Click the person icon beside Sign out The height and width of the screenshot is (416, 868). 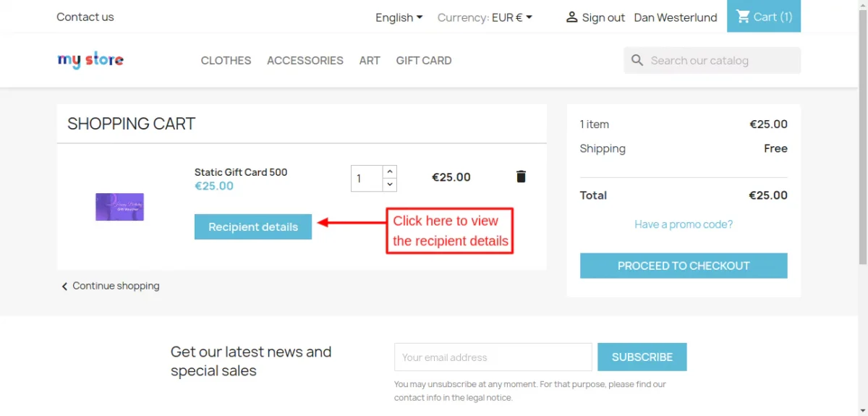click(x=572, y=17)
